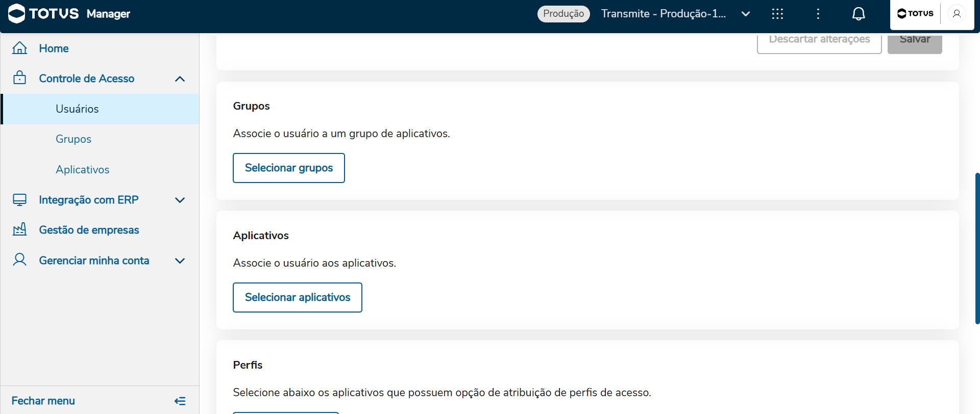
Task: Select Usuários in the sidebar
Action: [77, 109]
